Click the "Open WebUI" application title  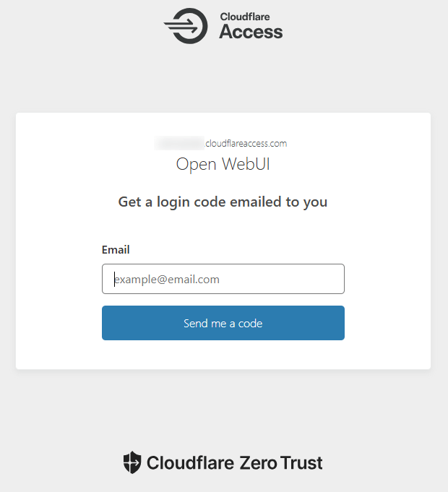tap(223, 164)
